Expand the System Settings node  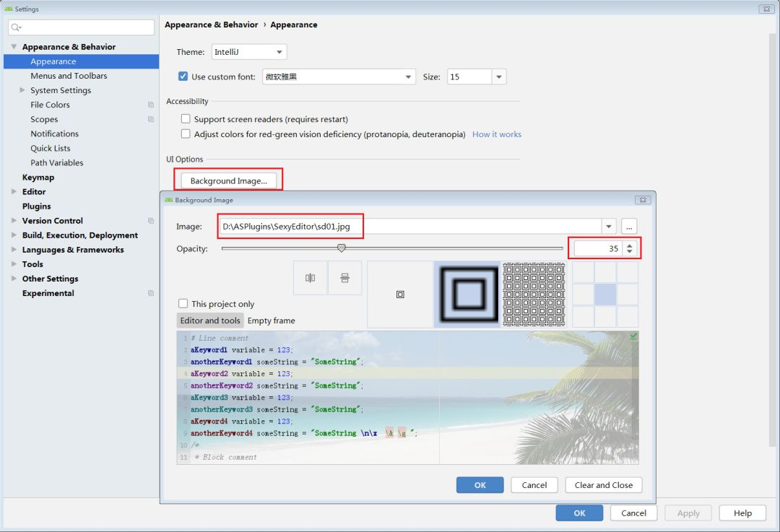[22, 90]
